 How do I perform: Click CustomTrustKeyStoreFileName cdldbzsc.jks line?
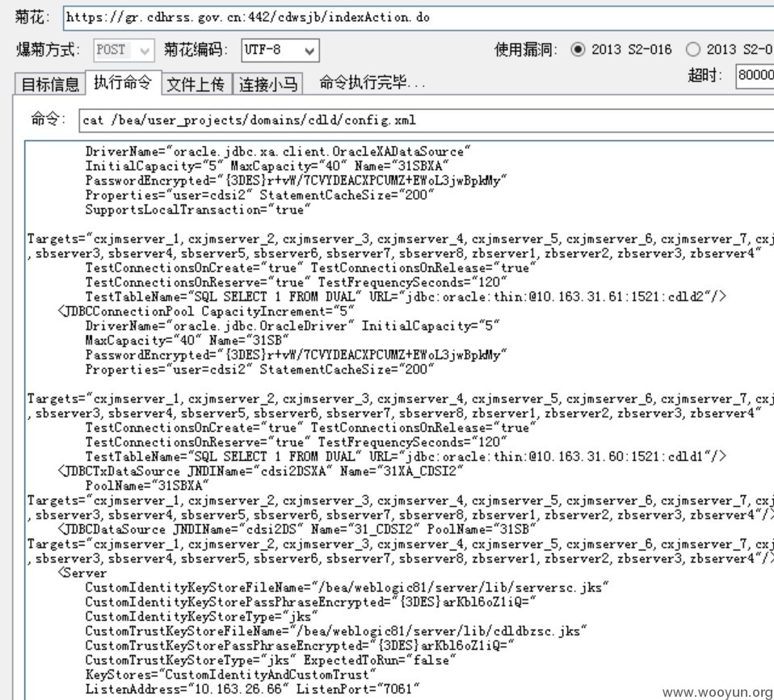click(x=335, y=631)
